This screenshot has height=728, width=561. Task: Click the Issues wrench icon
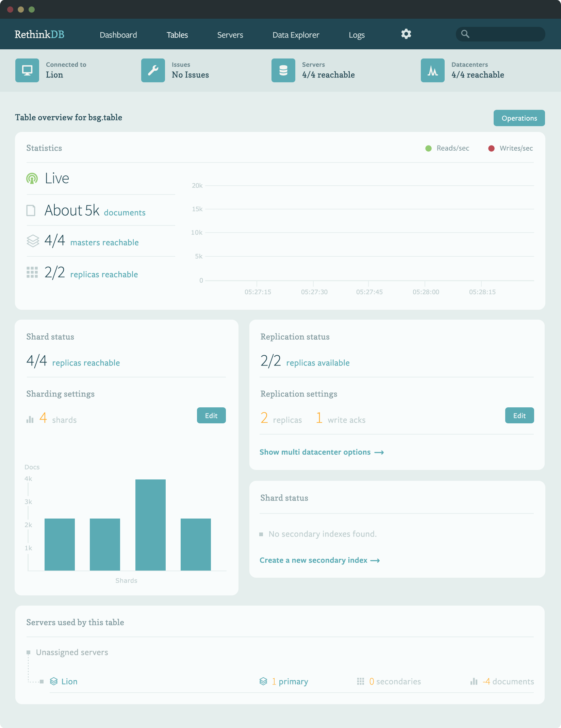click(x=153, y=70)
